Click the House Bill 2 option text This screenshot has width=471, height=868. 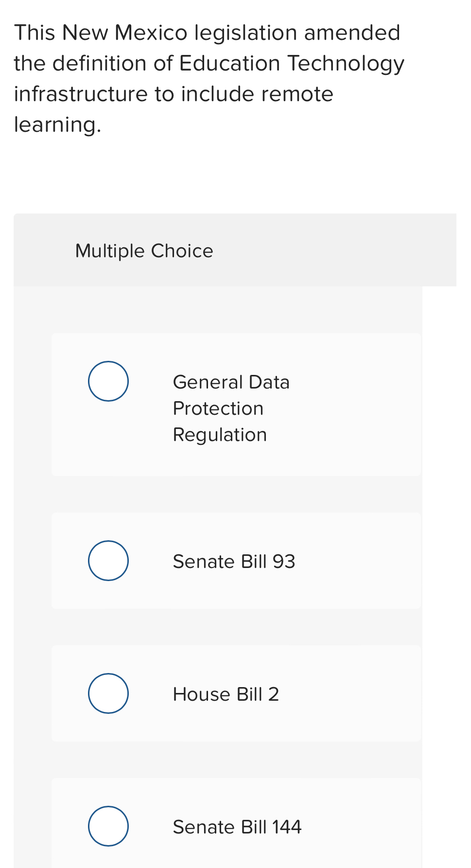[x=226, y=694]
